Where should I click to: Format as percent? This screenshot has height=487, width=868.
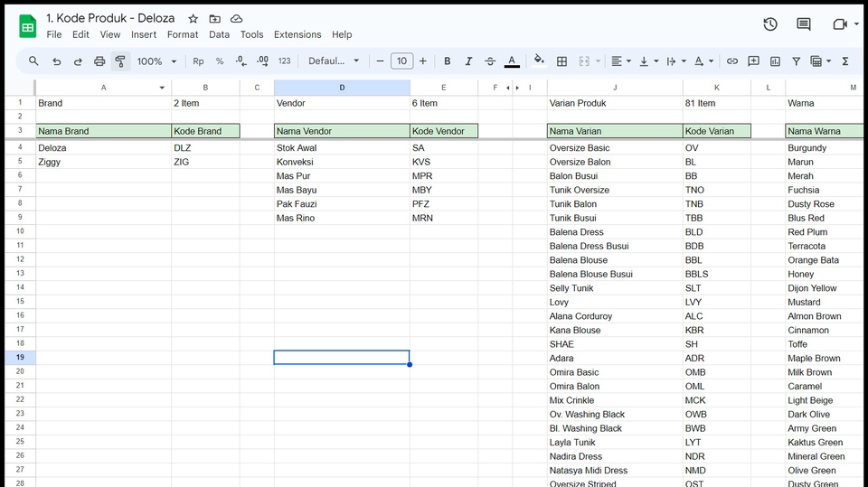(220, 61)
